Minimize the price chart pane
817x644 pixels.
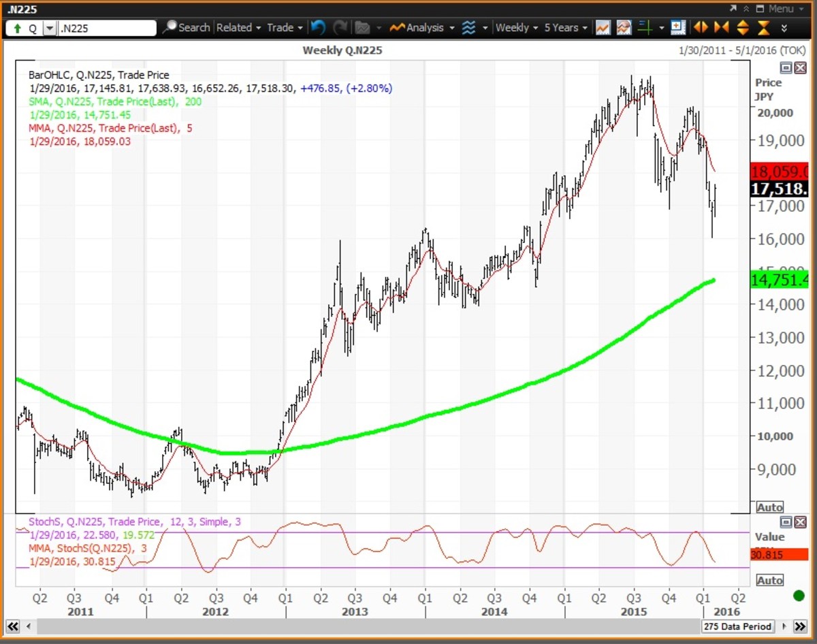[x=786, y=67]
